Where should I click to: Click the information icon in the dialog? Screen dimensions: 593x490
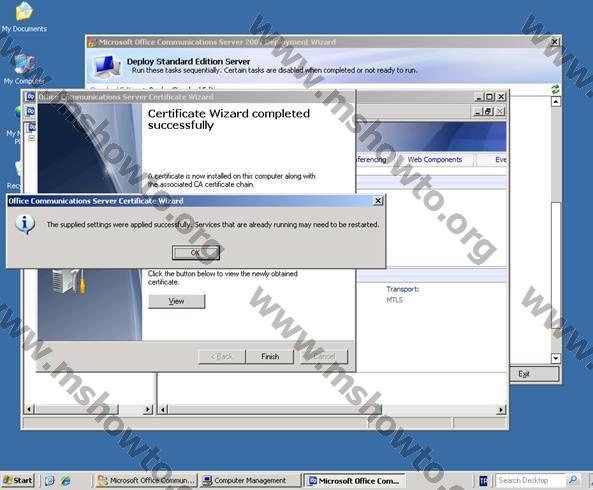pos(25,224)
